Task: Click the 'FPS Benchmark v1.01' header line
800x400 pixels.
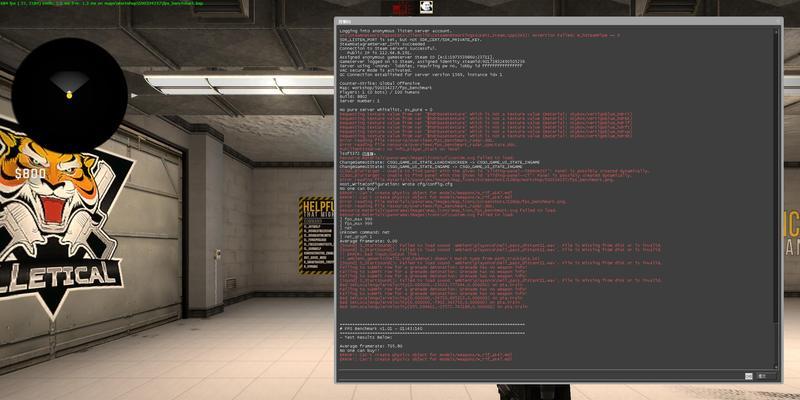Action: pyautogui.click(x=380, y=329)
